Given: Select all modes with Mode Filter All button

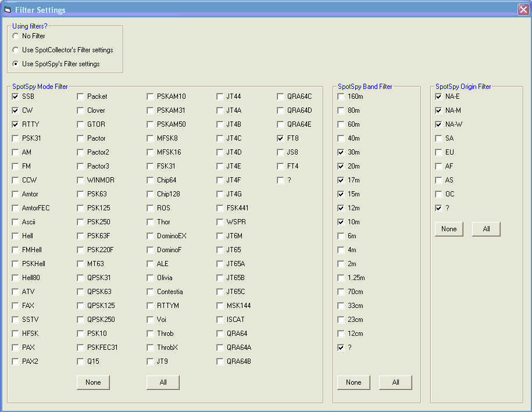Looking at the screenshot, I should (163, 382).
